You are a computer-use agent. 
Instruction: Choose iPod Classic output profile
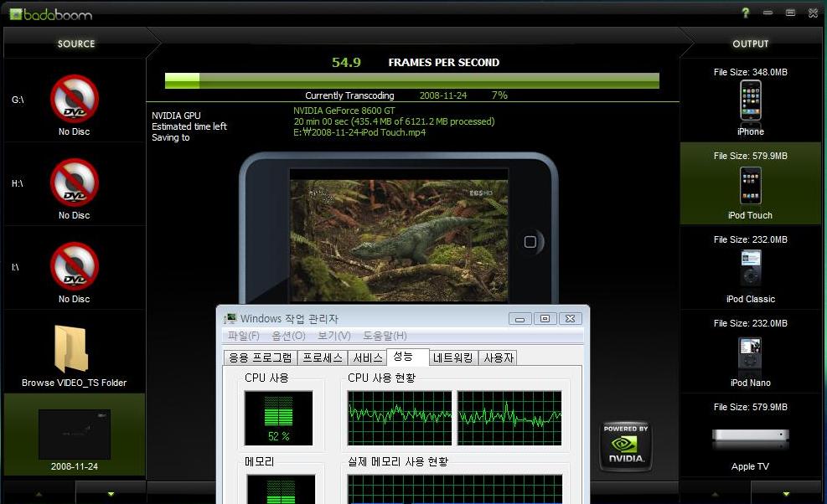pyautogui.click(x=750, y=268)
